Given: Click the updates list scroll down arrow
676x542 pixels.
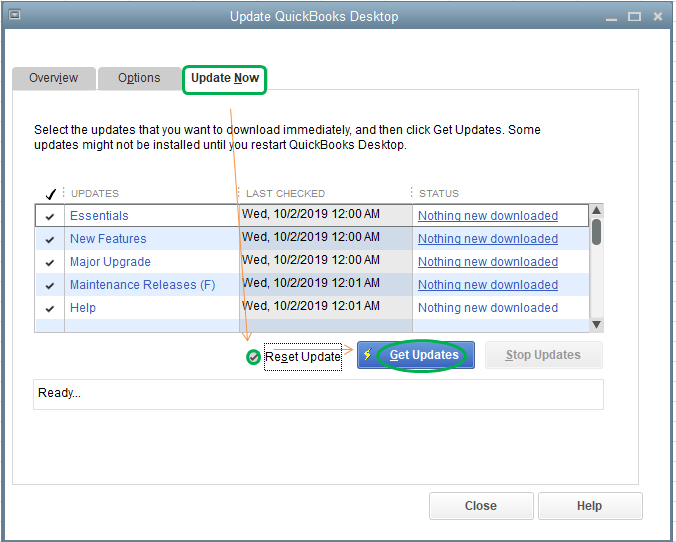Looking at the screenshot, I should coord(596,324).
